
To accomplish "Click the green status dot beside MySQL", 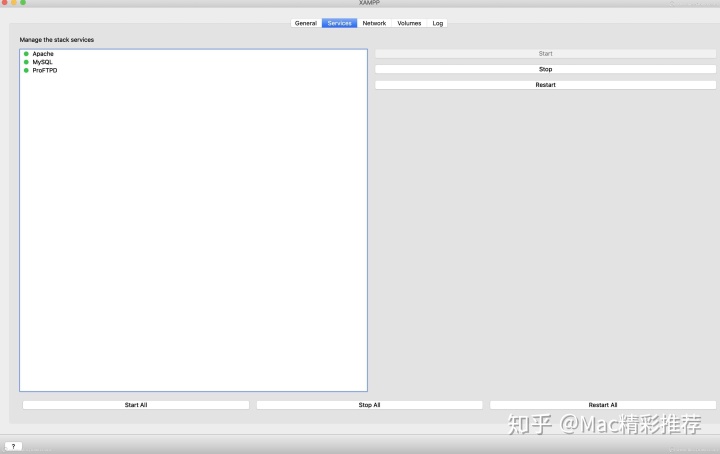I will (26, 62).
